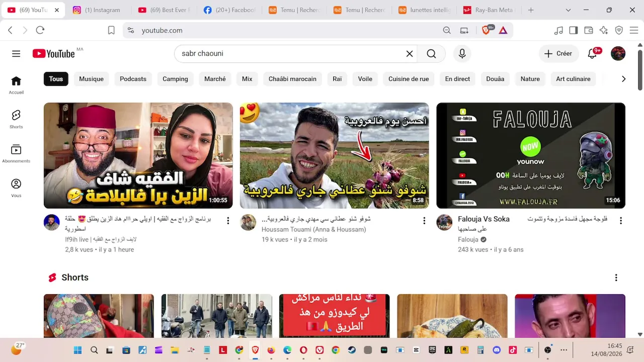Switch to the Instagram browser tab
Image resolution: width=644 pixels, height=362 pixels.
(x=98, y=10)
